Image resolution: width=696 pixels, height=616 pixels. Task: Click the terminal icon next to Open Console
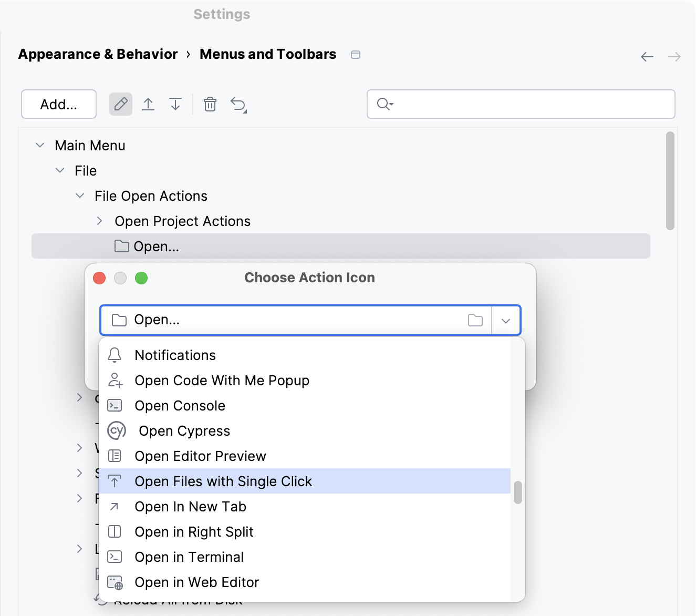[115, 405]
